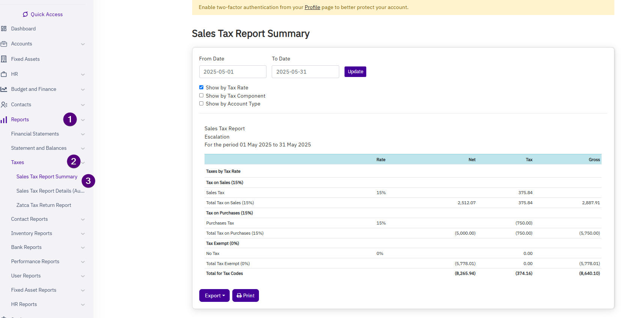Click the Budget and Finance chart icon
Viewport: 644px width, 318px height.
coord(4,89)
